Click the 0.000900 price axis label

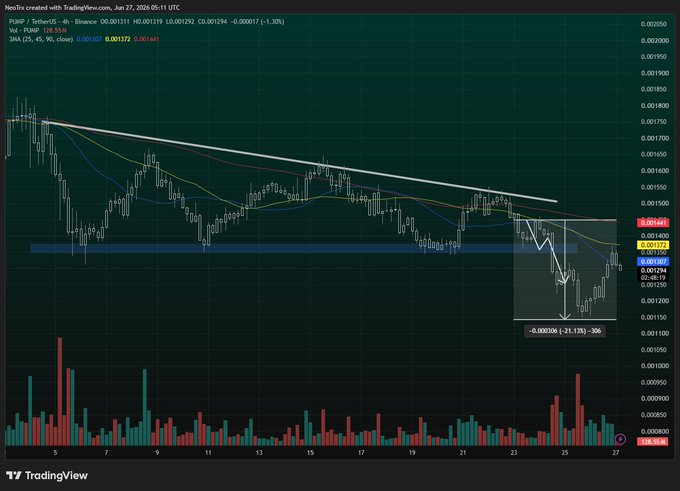(654, 398)
